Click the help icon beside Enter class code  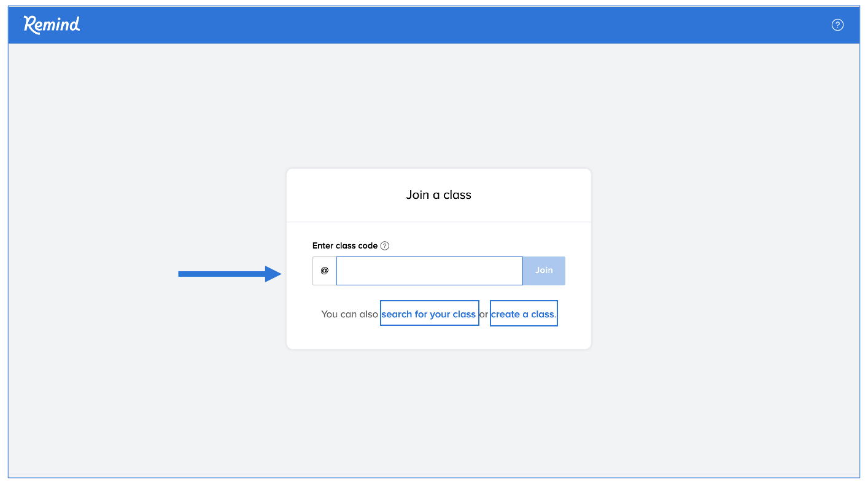pyautogui.click(x=385, y=246)
